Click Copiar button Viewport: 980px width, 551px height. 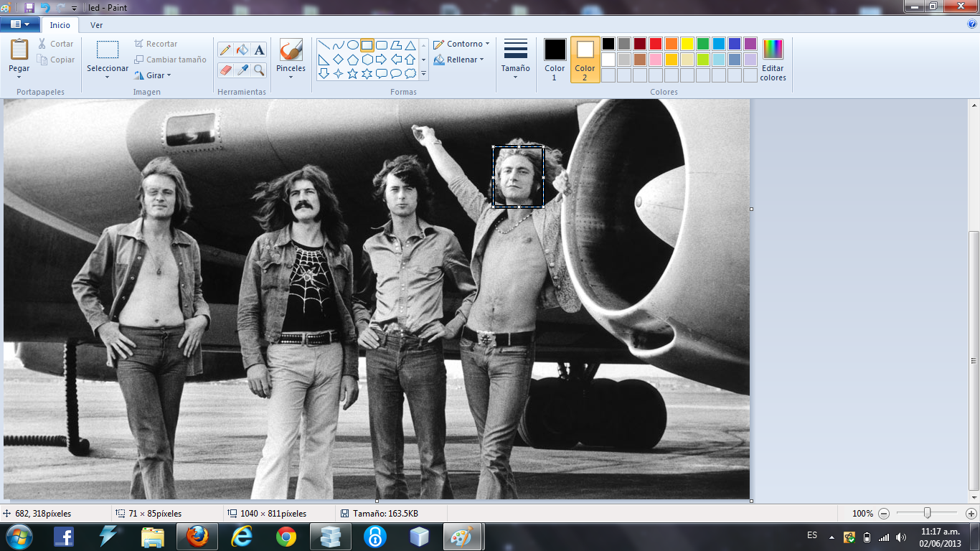coord(56,60)
